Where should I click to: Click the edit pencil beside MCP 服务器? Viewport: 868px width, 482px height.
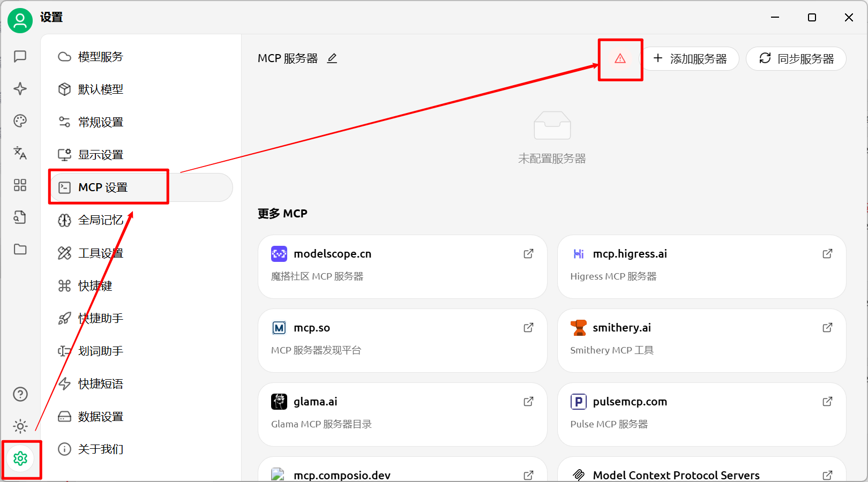point(332,58)
